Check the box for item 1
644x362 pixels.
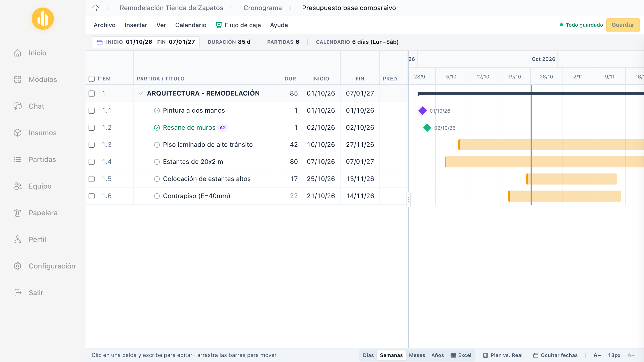coord(92,94)
